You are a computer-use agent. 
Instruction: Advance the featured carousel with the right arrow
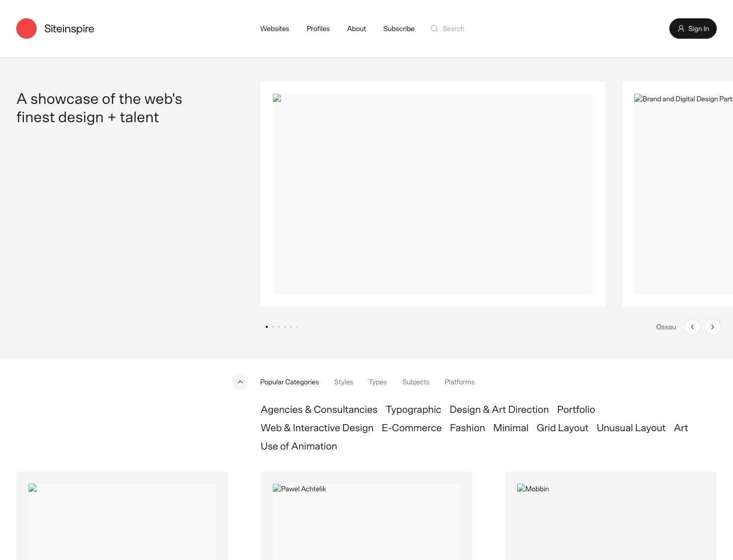[713, 327]
